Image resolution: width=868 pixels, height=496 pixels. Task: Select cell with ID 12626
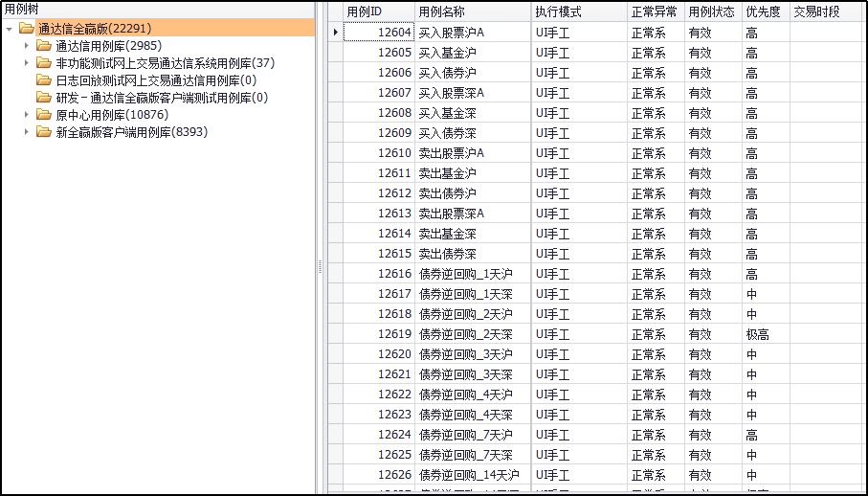(x=379, y=475)
